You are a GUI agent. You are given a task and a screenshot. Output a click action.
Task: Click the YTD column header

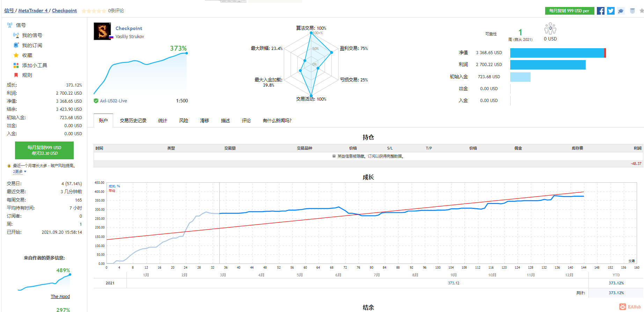coord(616,275)
